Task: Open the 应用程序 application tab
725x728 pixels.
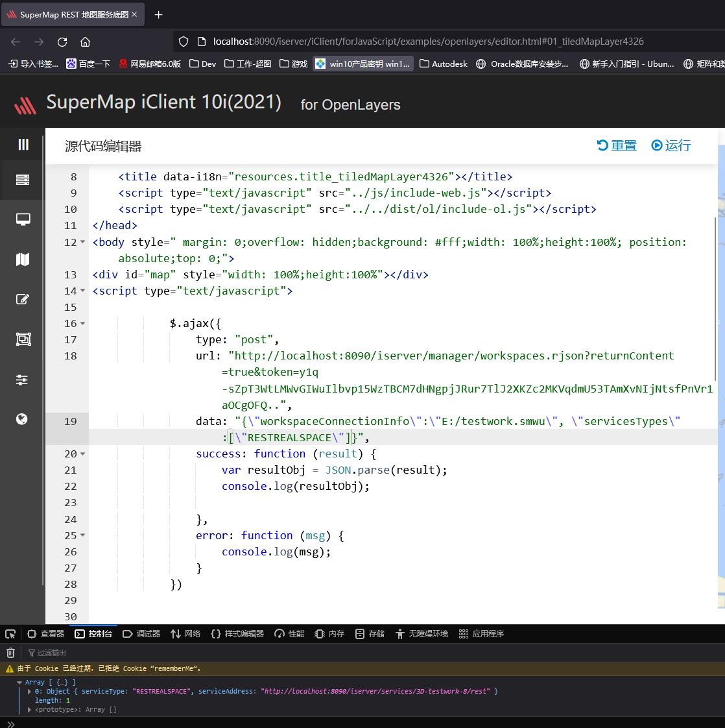Action: 481,634
